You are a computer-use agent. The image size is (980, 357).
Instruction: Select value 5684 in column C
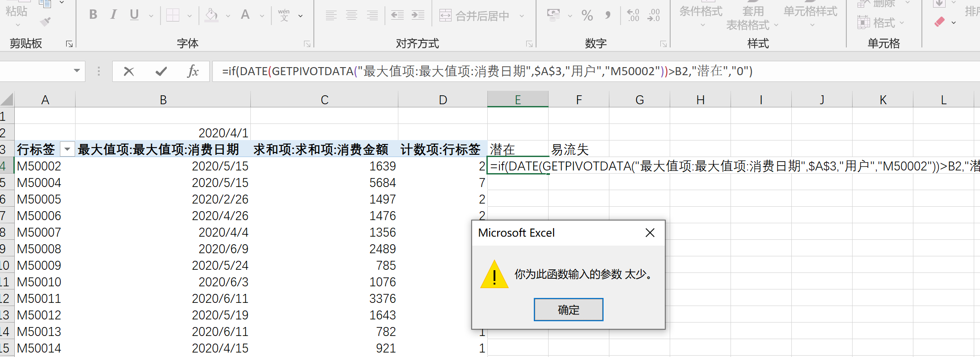[x=324, y=183]
